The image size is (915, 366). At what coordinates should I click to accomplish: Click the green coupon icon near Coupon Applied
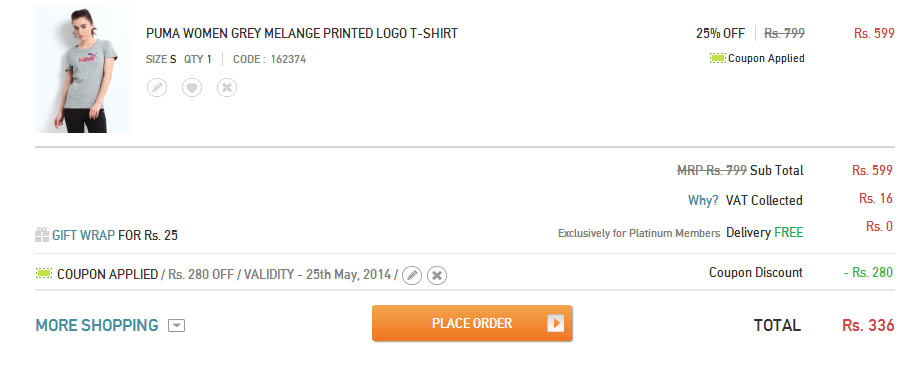(x=718, y=58)
